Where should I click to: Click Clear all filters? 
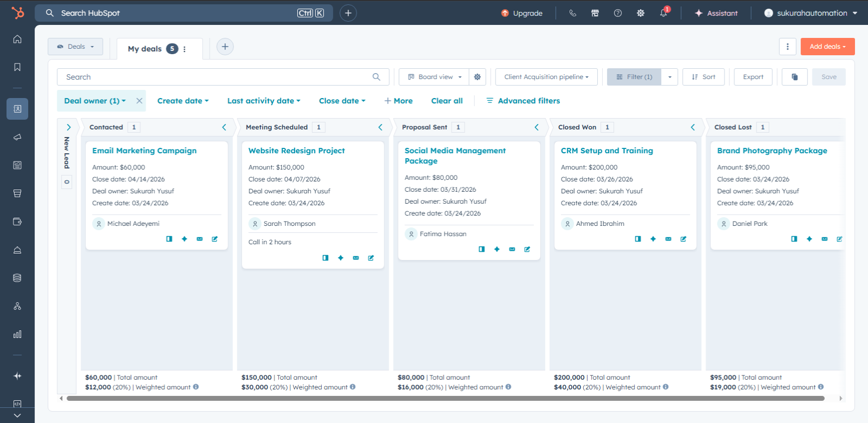point(447,101)
